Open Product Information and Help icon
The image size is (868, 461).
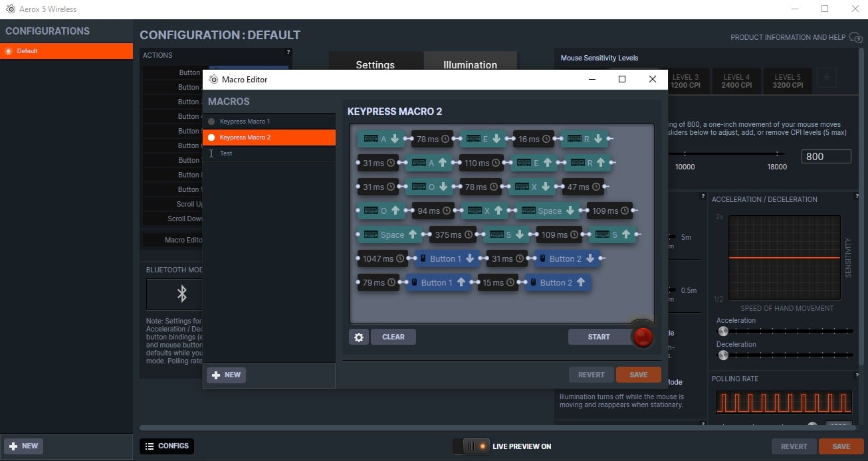[856, 38]
